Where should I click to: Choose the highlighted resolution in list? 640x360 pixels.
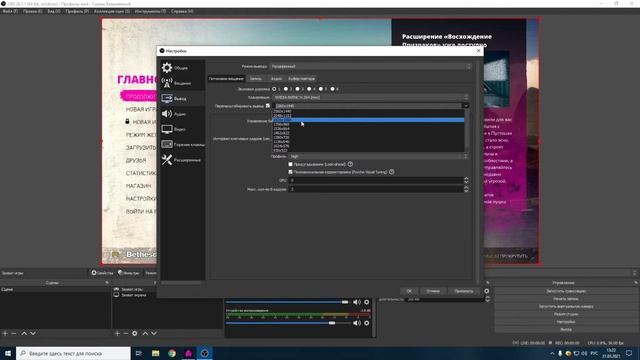click(368, 120)
